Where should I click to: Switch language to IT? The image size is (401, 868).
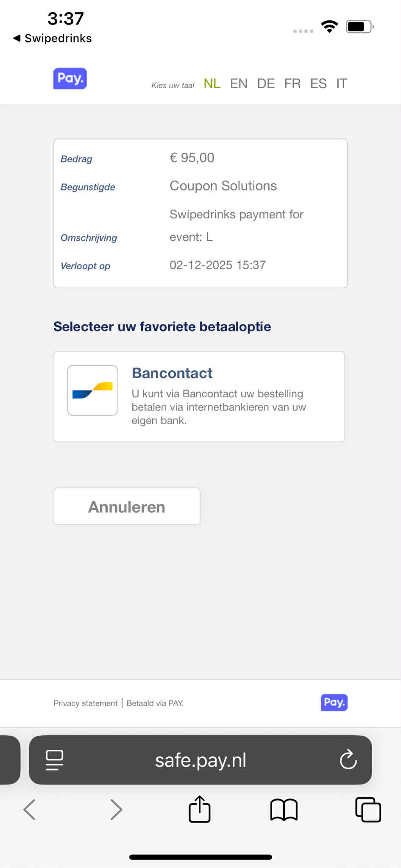342,84
